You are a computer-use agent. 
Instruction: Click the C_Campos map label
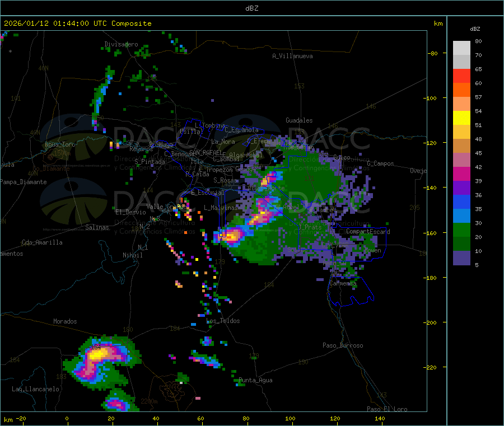point(380,163)
